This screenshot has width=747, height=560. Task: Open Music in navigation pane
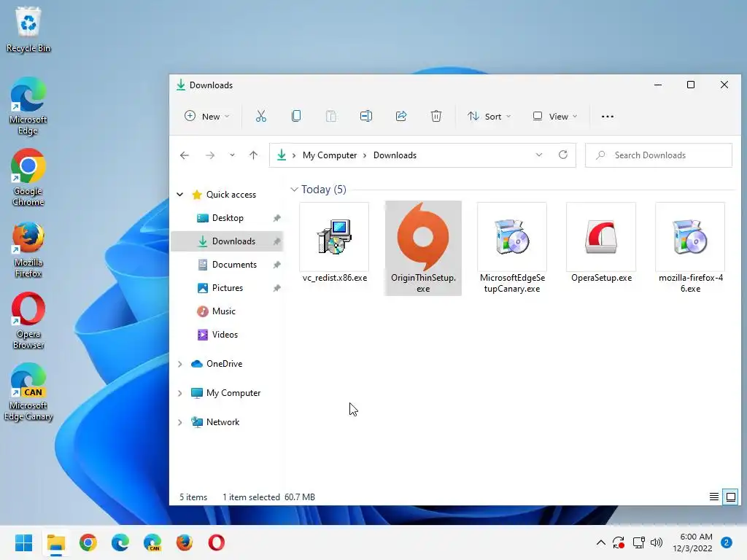point(216,311)
